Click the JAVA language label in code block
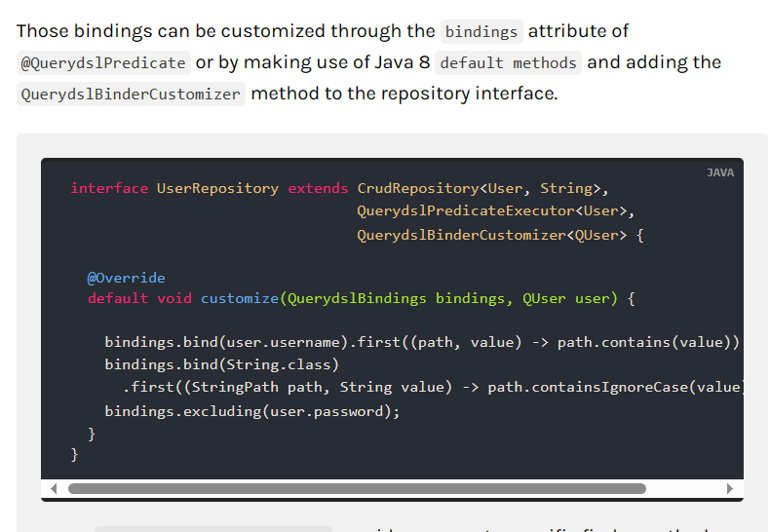The height and width of the screenshot is (532, 770). tap(720, 172)
